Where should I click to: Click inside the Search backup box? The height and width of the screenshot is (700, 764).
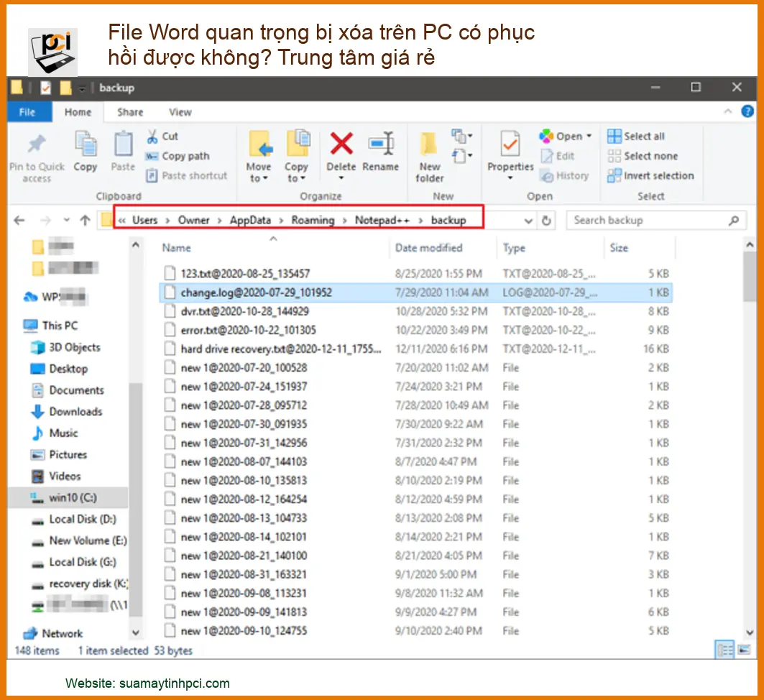pos(647,220)
